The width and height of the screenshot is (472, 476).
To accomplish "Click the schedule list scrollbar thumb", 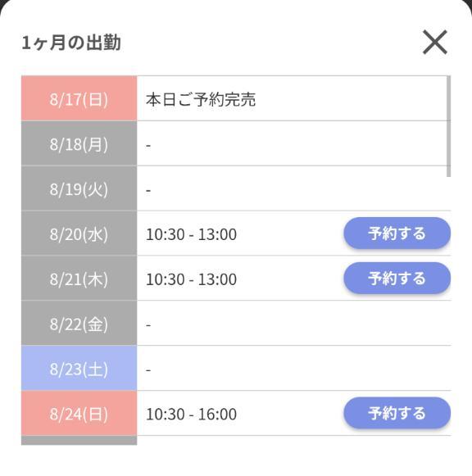I will pos(448,126).
